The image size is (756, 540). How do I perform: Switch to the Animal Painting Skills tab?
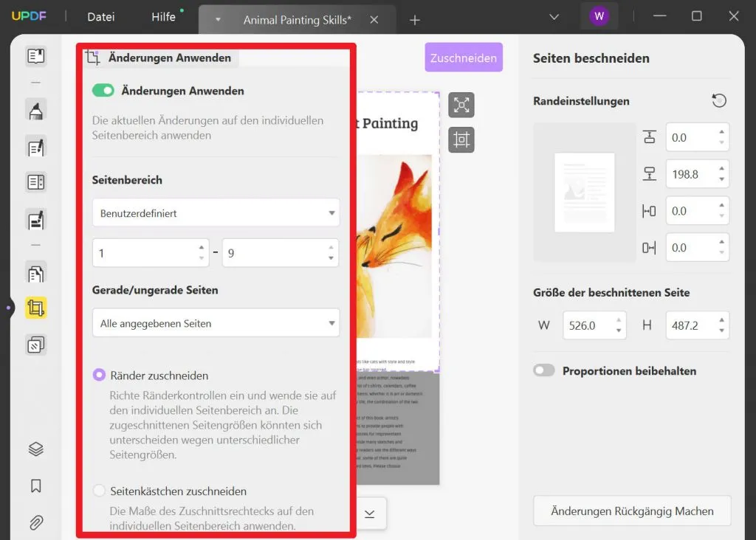pyautogui.click(x=297, y=20)
